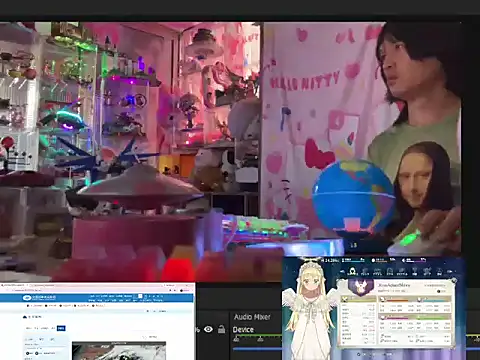The height and width of the screenshot is (360, 480).
Task: Click the weather site logo in blue header
Action: coord(39,297)
